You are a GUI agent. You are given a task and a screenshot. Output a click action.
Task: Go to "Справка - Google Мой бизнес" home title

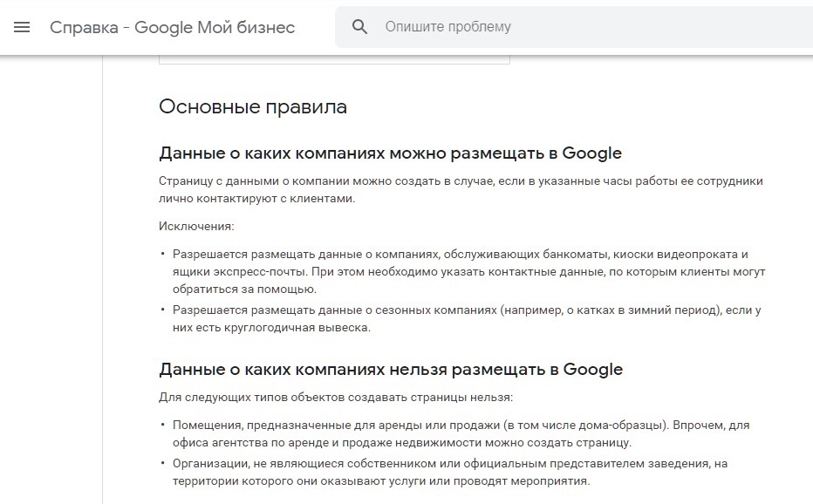coord(172,27)
